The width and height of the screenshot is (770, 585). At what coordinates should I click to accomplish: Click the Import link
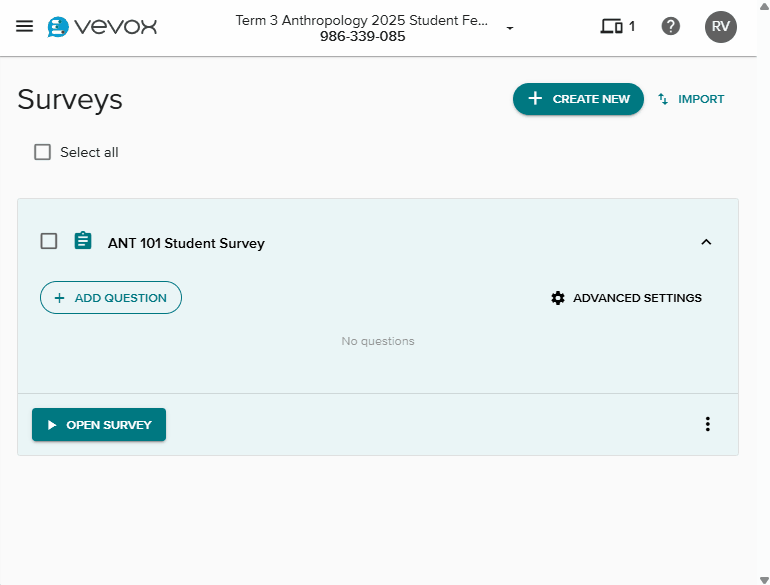701,99
